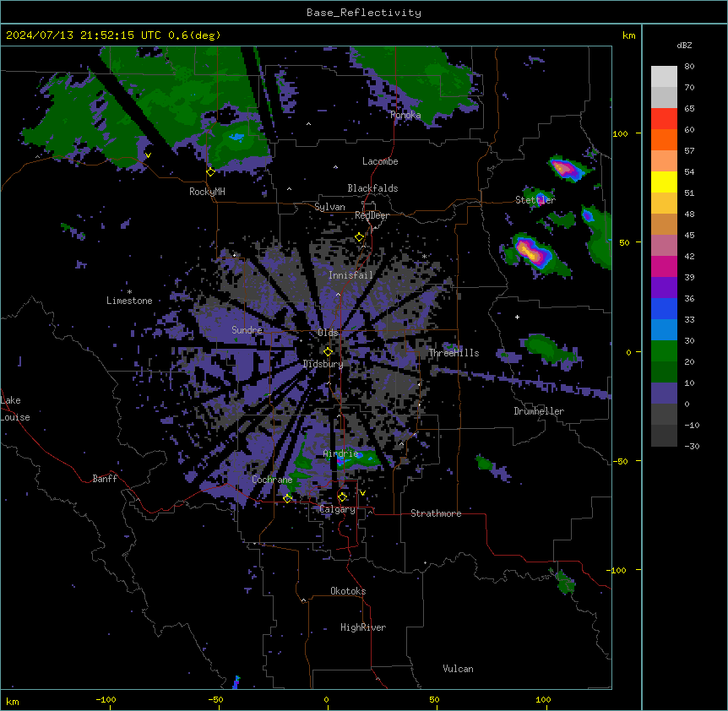Click the Okotoks label

coord(348,591)
